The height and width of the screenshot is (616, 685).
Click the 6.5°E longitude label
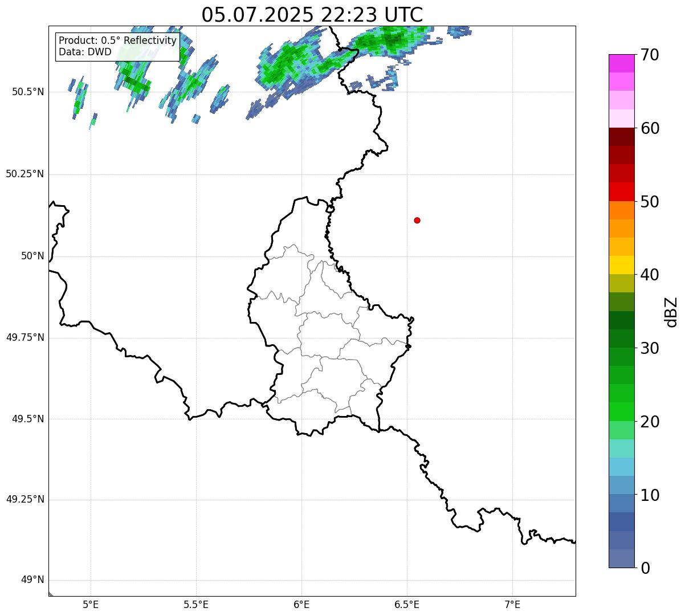tap(407, 605)
